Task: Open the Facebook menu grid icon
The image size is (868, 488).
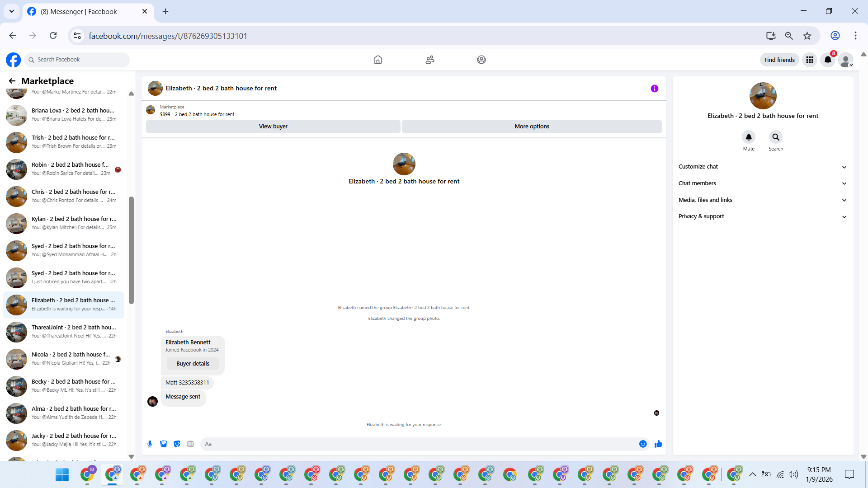Action: 809,60
